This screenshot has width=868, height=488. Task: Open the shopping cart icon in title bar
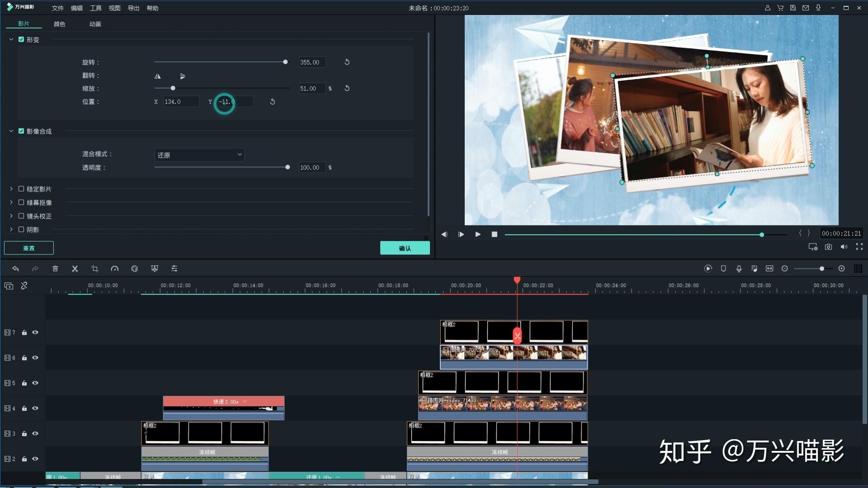tap(780, 8)
